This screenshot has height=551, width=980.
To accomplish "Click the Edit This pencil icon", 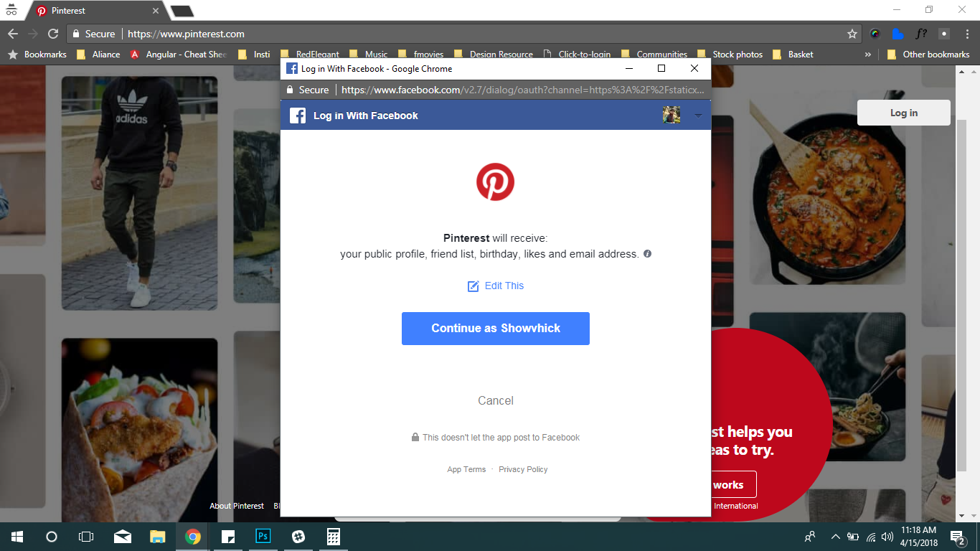I will [473, 286].
